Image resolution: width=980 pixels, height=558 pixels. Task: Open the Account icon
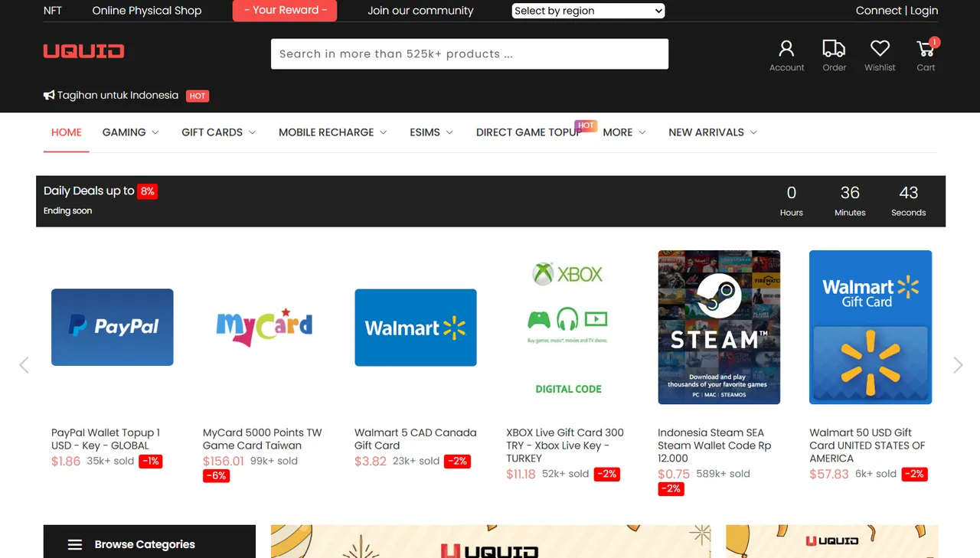tap(786, 49)
